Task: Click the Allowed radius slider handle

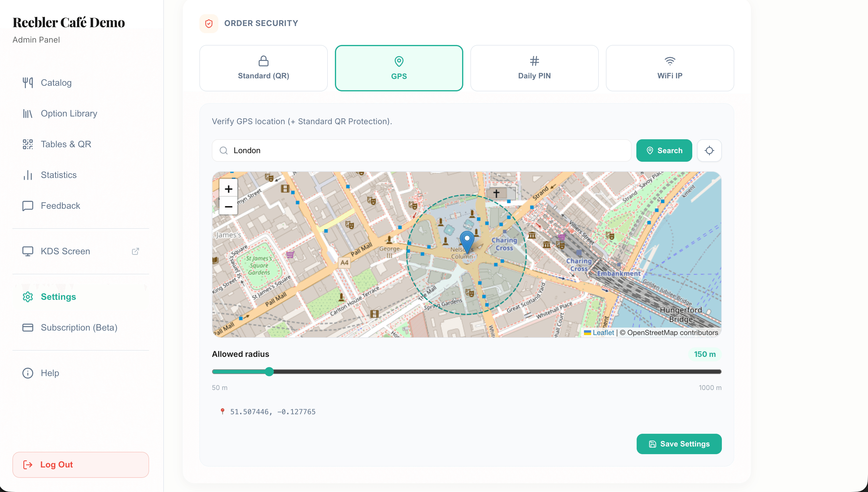Action: pos(269,372)
